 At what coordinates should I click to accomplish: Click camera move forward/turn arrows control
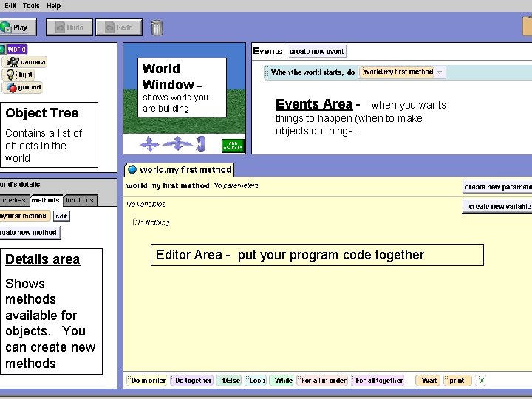tap(177, 144)
